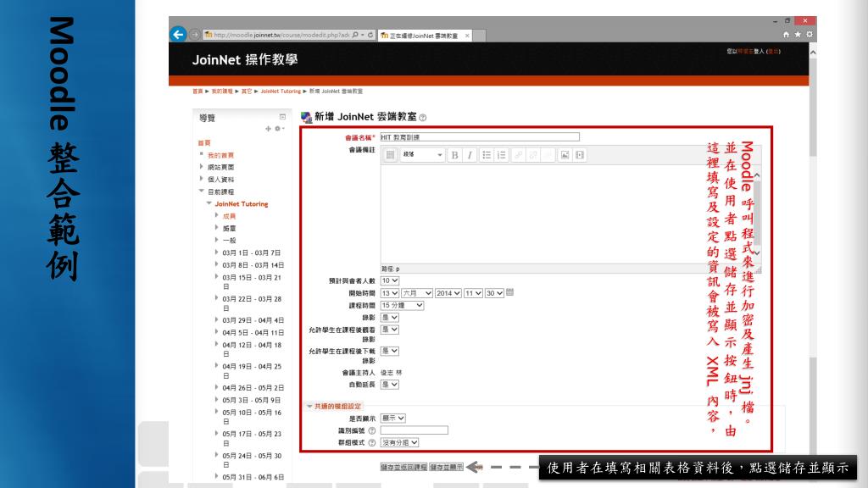Open browser tools gear icon

(810, 34)
